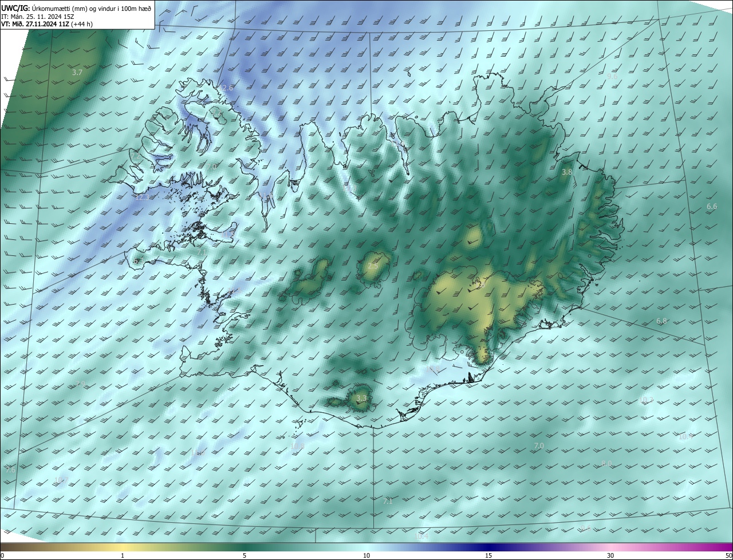Click the 30 tick on color scale

pyautogui.click(x=610, y=555)
